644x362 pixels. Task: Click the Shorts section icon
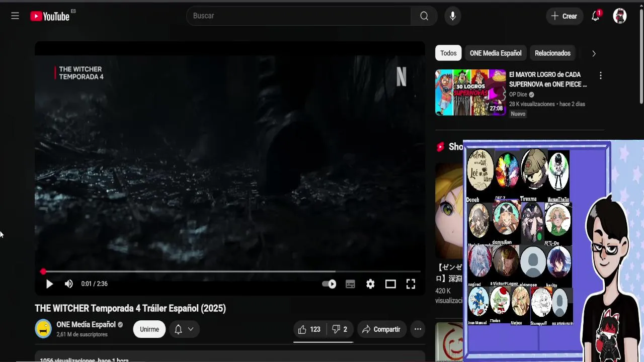pos(441,147)
